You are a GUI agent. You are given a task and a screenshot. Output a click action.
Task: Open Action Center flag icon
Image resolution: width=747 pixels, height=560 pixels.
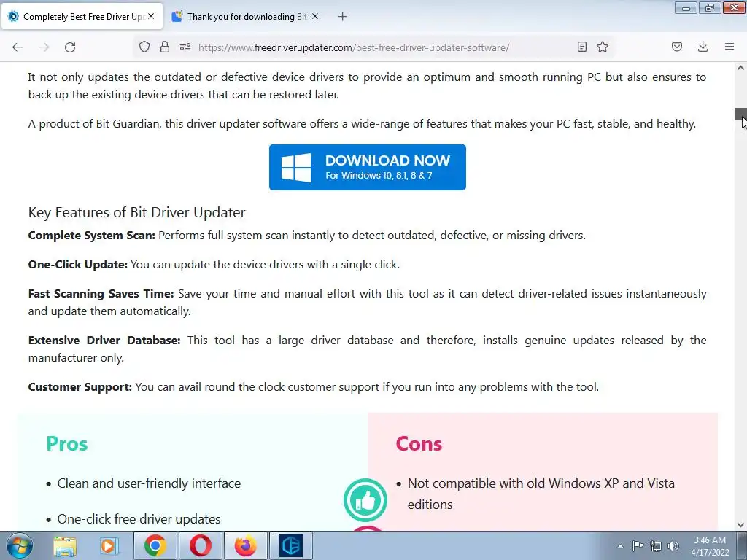[x=638, y=545]
